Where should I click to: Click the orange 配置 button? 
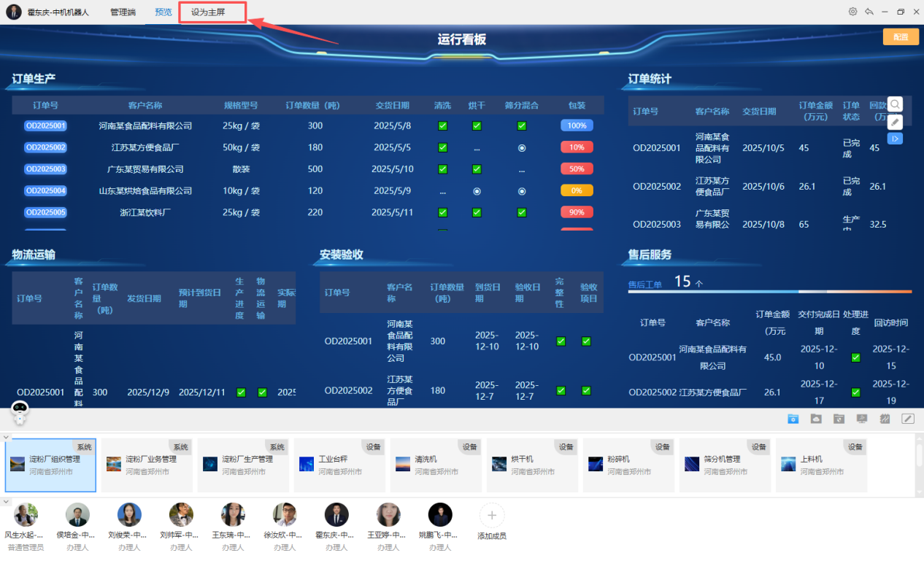[900, 37]
